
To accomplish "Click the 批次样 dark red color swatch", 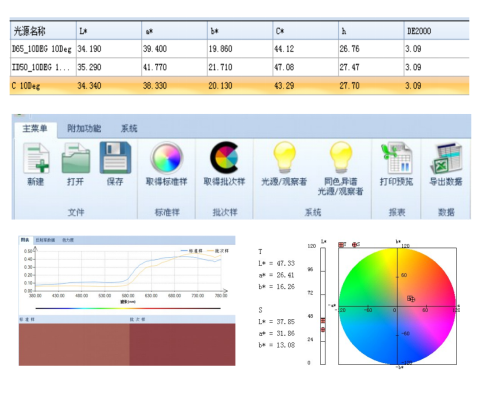I will 182,344.
